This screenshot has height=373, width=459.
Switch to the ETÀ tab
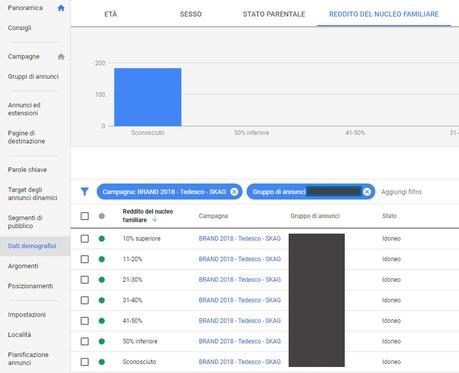click(111, 14)
